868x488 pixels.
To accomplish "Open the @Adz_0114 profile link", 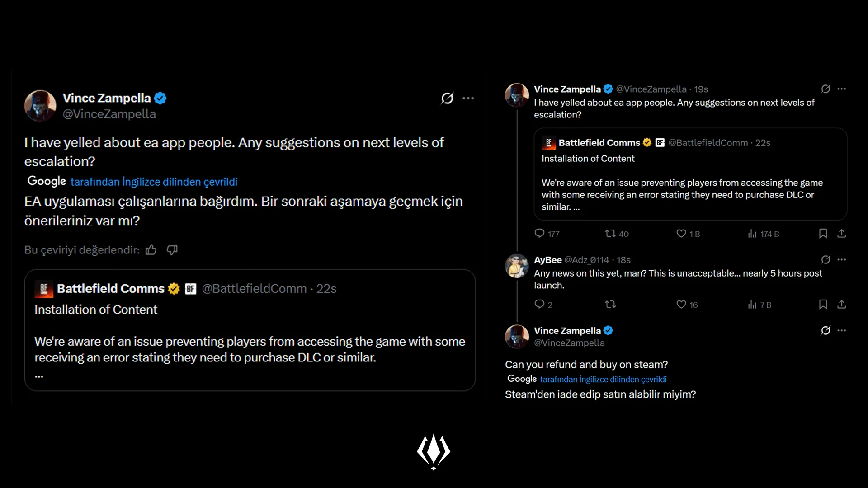I will 587,260.
